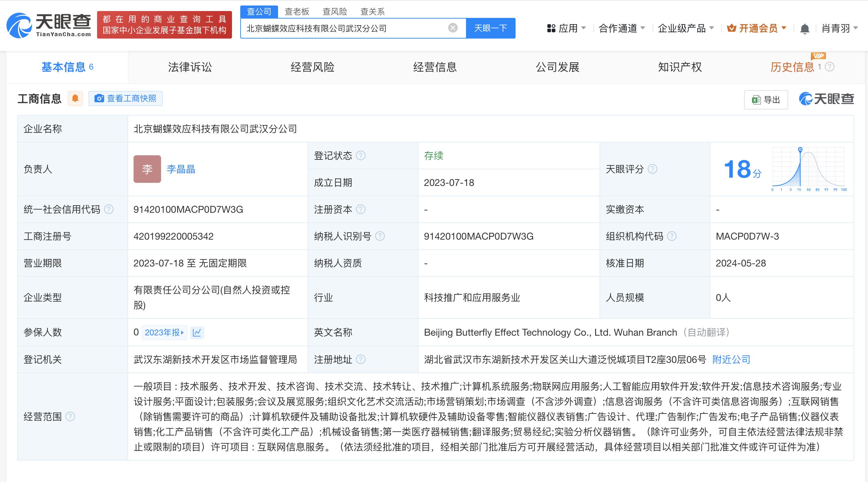Open help icon next to 注册资本
The height and width of the screenshot is (482, 868).
point(360,209)
